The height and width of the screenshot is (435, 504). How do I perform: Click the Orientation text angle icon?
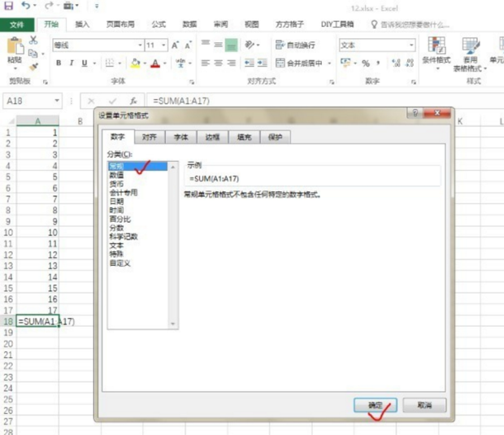coord(250,45)
